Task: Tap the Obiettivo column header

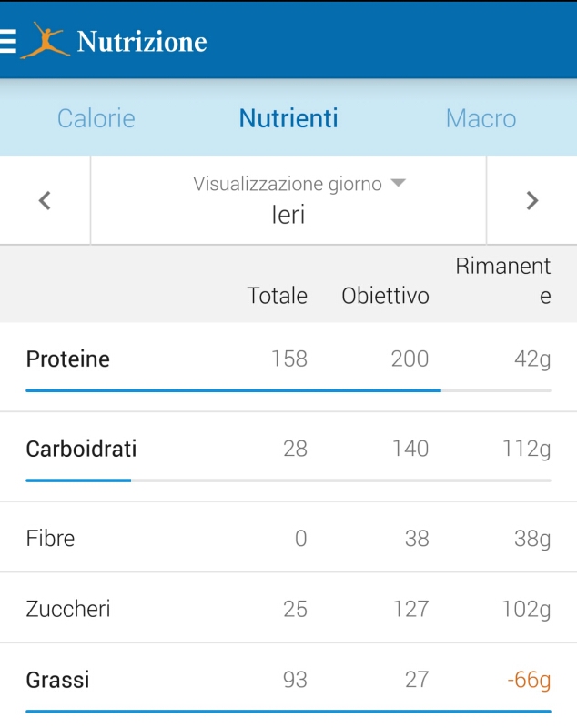Action: coord(385,296)
